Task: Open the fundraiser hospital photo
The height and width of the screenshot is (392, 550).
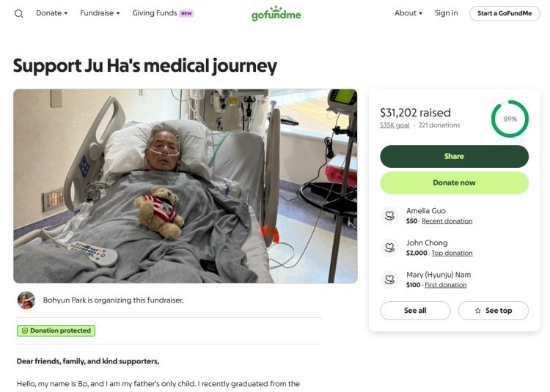Action: point(185,186)
